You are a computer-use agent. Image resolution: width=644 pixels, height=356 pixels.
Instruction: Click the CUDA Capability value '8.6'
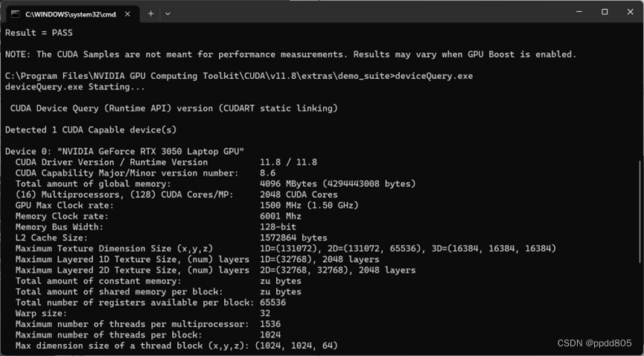point(268,173)
